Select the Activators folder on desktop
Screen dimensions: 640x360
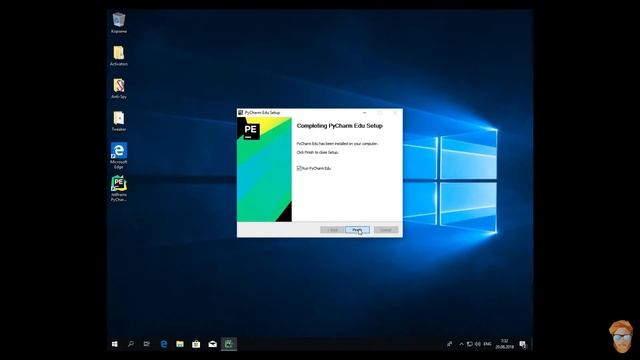coord(119,56)
